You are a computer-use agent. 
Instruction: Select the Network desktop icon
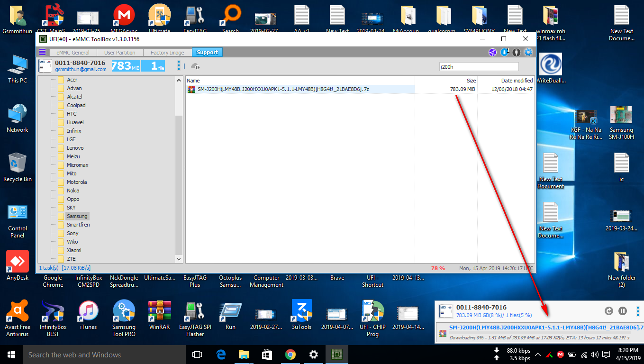pos(18,118)
